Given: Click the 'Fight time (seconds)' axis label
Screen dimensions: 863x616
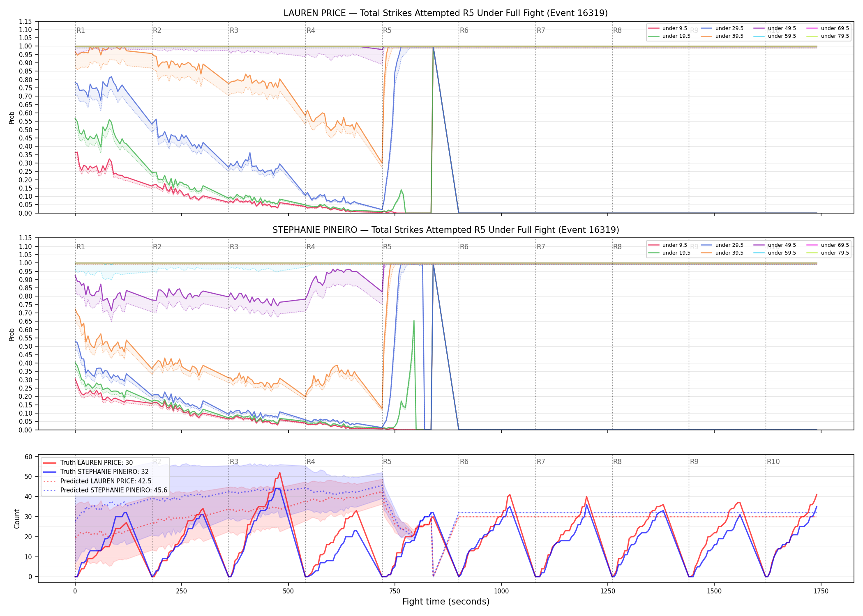Looking at the screenshot, I should coord(446,602).
